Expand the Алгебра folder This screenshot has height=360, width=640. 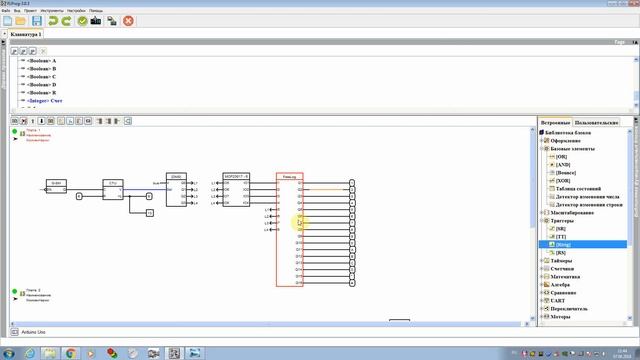coord(542,284)
